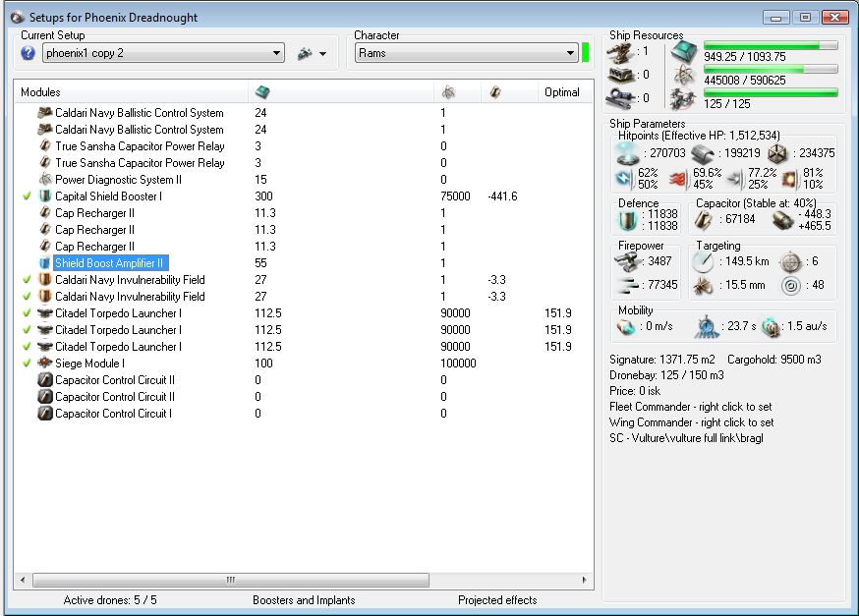The image size is (859, 616).
Task: Click the structure hitpoints icon
Action: [777, 154]
